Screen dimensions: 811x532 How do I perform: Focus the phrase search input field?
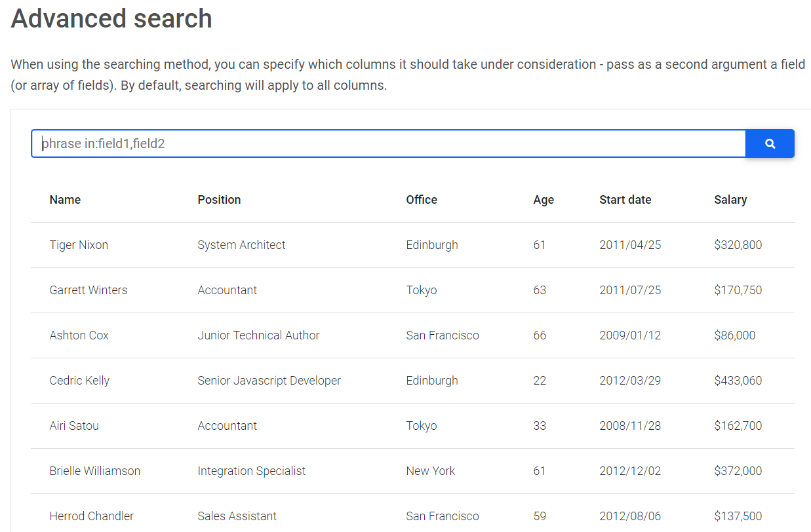(388, 143)
